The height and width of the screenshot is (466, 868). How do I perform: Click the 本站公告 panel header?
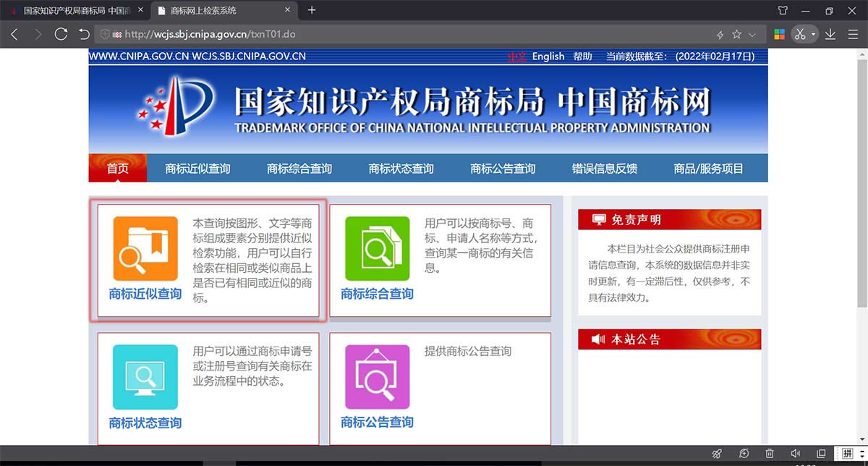(x=670, y=339)
